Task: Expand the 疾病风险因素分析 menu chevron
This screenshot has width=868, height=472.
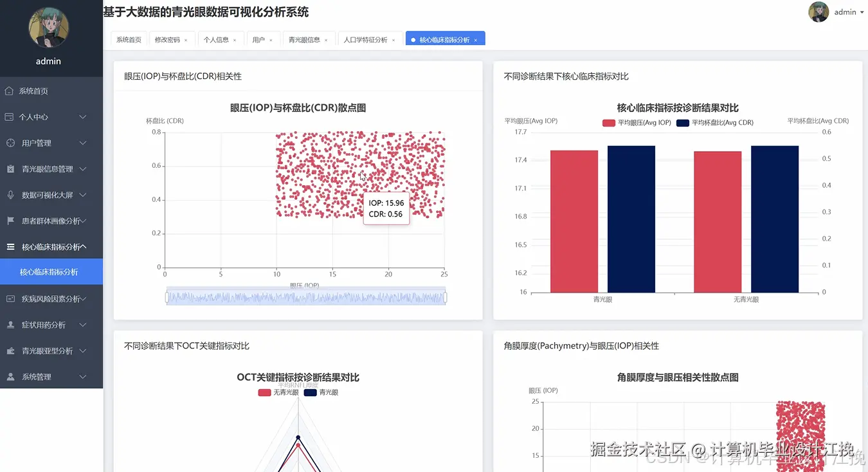Action: [x=83, y=299]
